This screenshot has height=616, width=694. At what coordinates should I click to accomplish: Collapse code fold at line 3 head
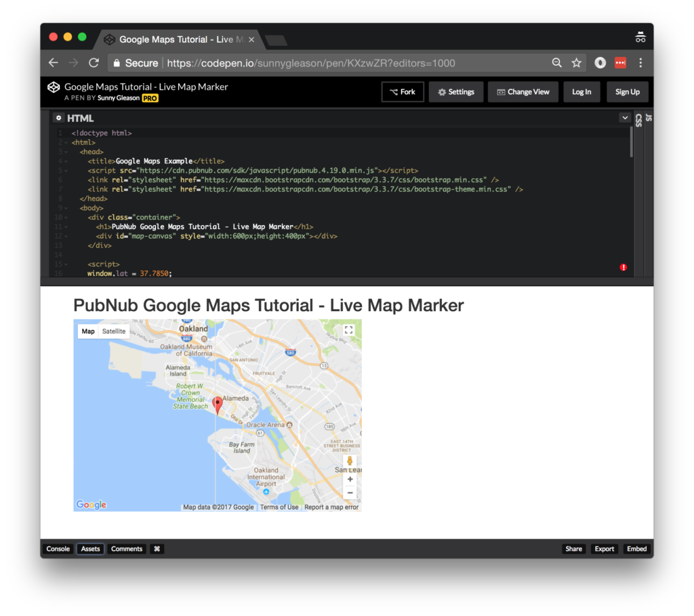[x=66, y=152]
